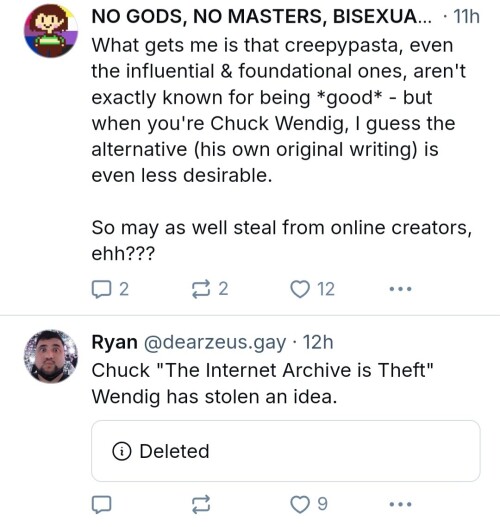Viewport: 500px width, 527px height.
Task: Open more options for Ryan's post
Action: 400,504
